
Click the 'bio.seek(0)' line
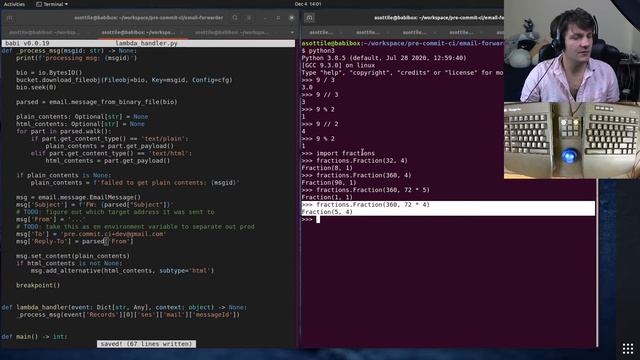(x=36, y=87)
